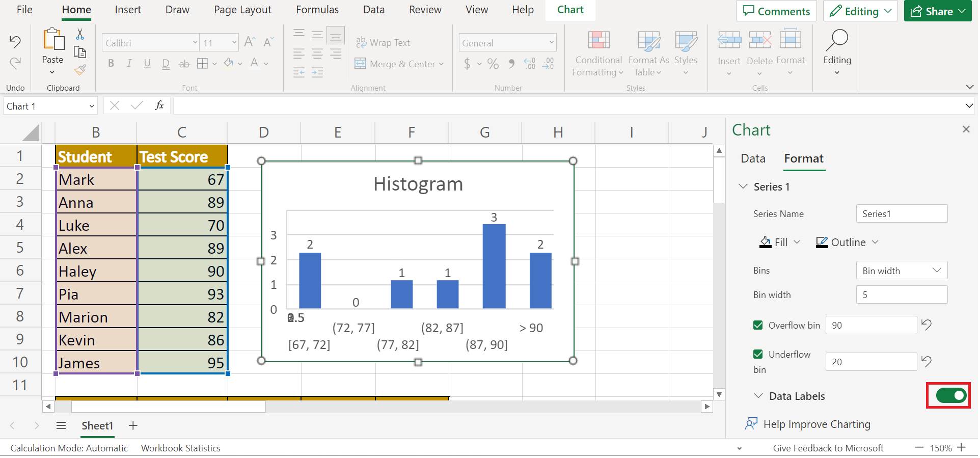Image resolution: width=980 pixels, height=458 pixels.
Task: Uncheck the Overflow bin checkbox
Action: (758, 325)
